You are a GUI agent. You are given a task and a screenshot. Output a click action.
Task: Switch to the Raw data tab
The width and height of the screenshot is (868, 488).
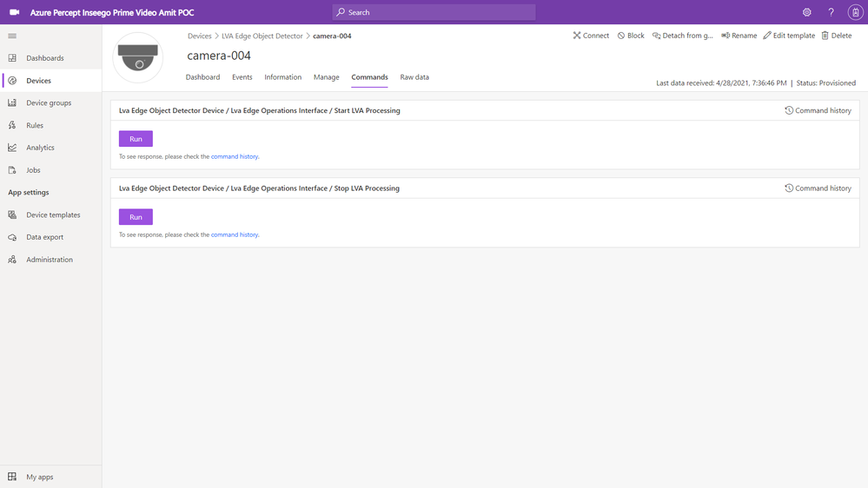(414, 77)
